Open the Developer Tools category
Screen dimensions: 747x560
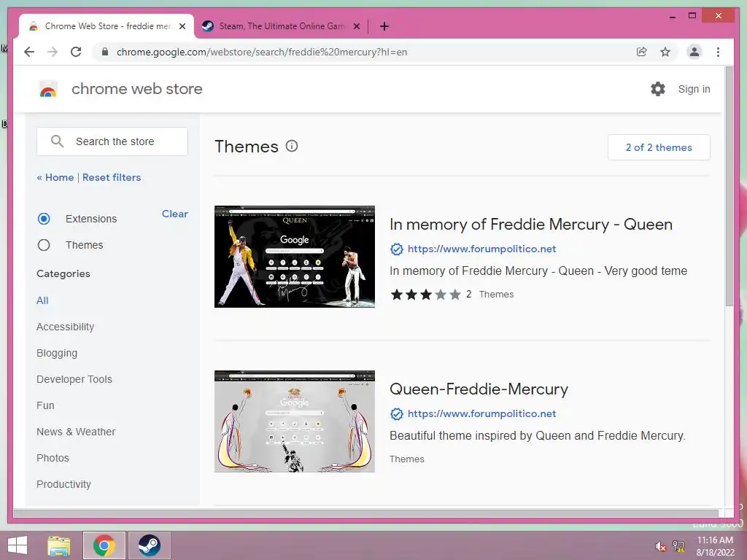coord(74,379)
